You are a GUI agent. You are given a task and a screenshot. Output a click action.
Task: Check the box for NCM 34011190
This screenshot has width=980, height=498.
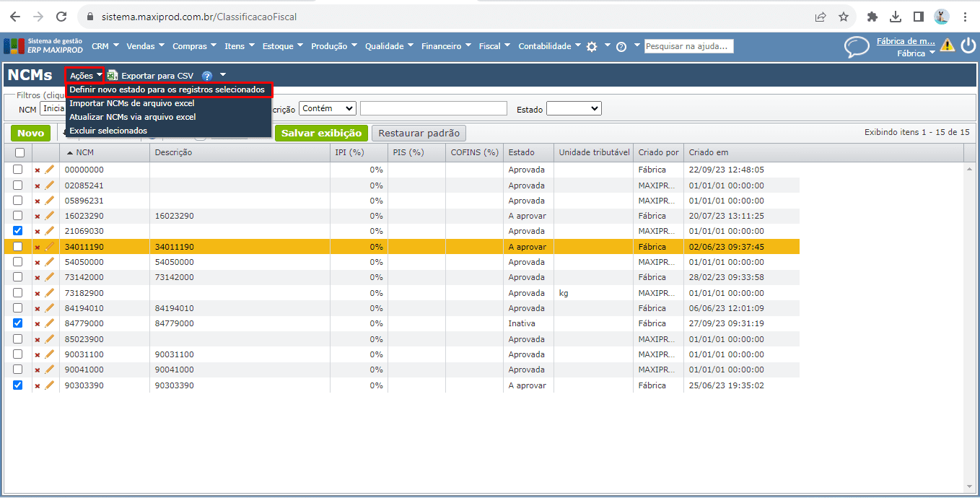click(18, 247)
